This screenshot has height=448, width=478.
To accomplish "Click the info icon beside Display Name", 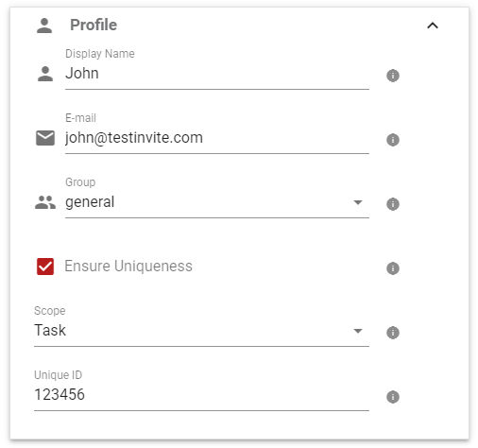I will (x=393, y=76).
